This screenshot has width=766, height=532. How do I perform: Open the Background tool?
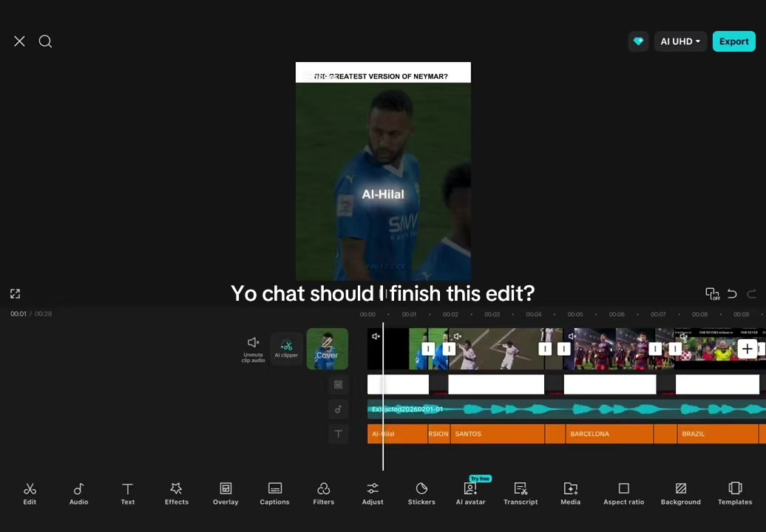coord(681,494)
